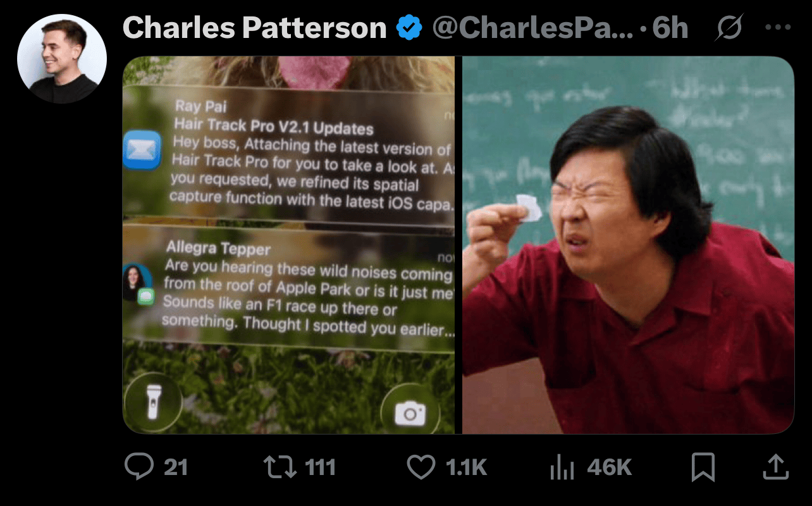
Task: Click the 1.1K likes count
Action: [x=466, y=467]
